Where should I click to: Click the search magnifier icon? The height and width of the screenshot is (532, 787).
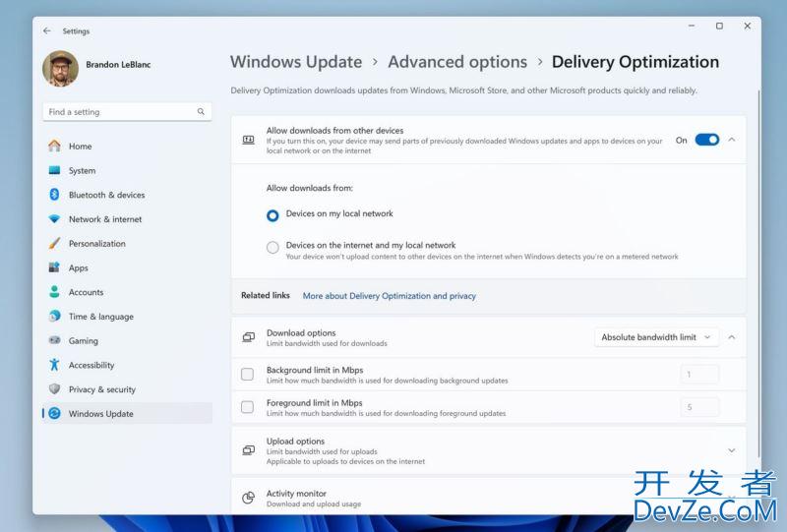tap(201, 111)
